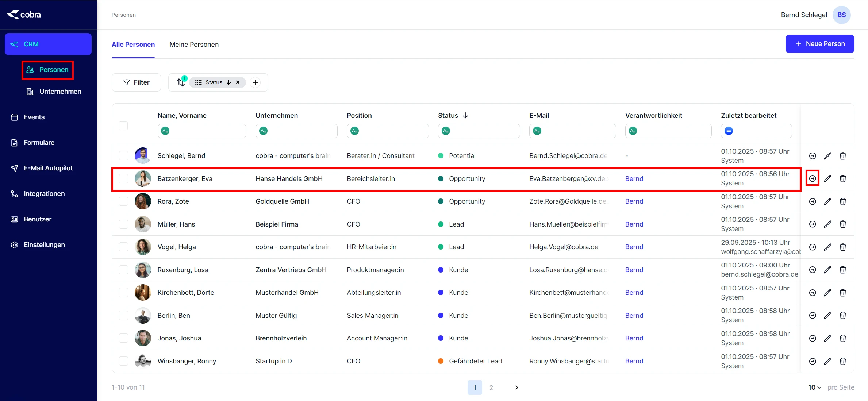Add another sort criterion with plus

[x=255, y=82]
